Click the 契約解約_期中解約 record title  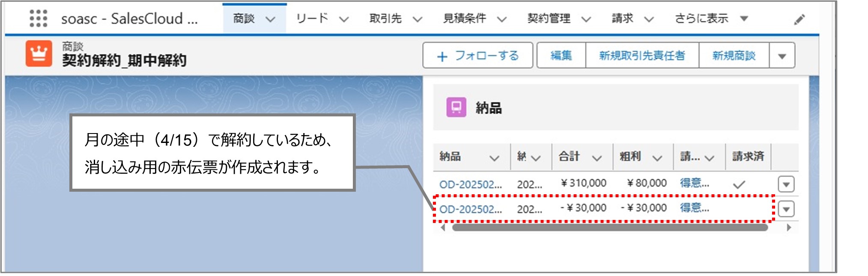124,60
